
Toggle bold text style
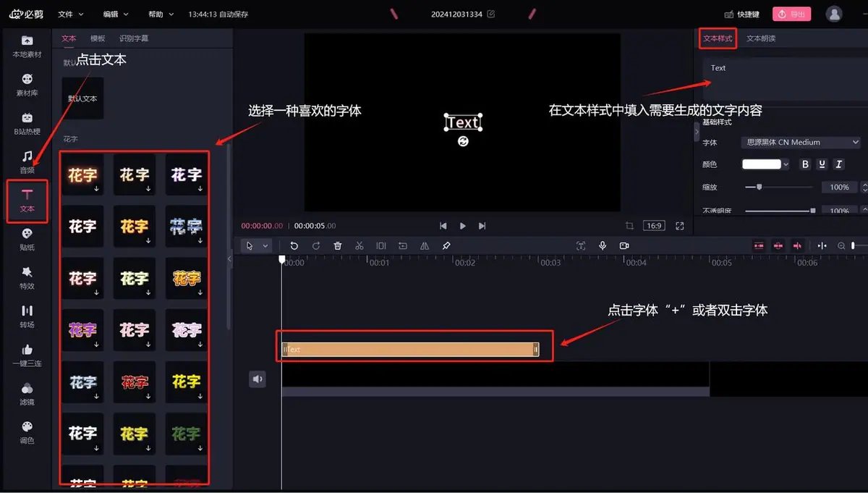click(x=806, y=164)
